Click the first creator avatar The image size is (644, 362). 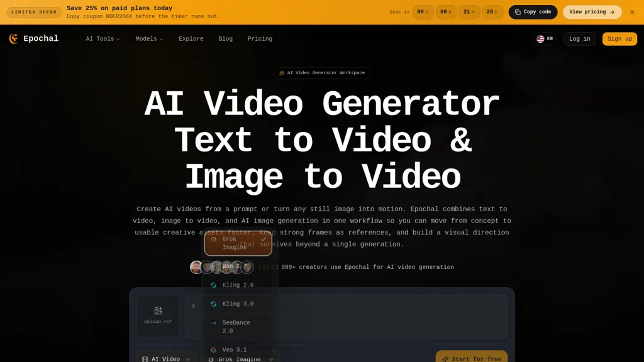pyautogui.click(x=196, y=266)
